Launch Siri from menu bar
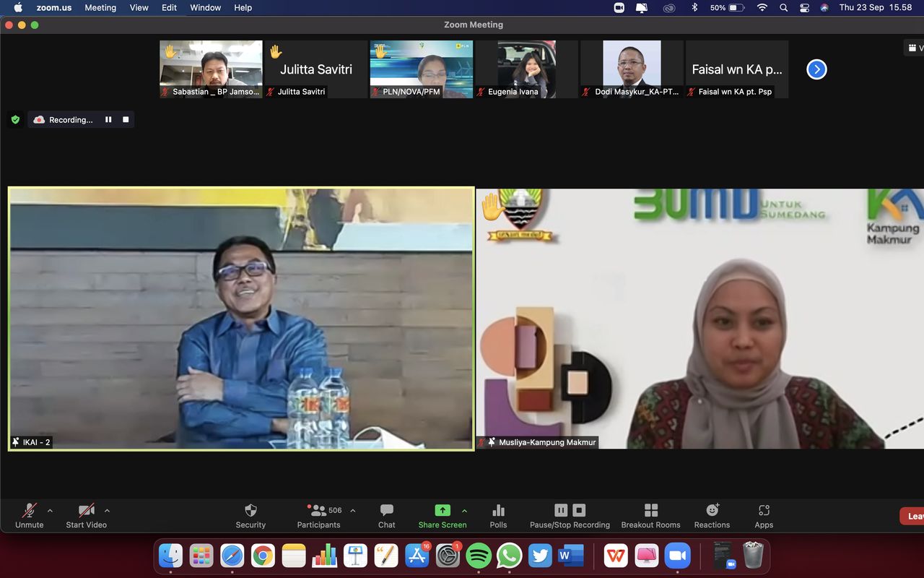This screenshot has height=578, width=924. (824, 7)
